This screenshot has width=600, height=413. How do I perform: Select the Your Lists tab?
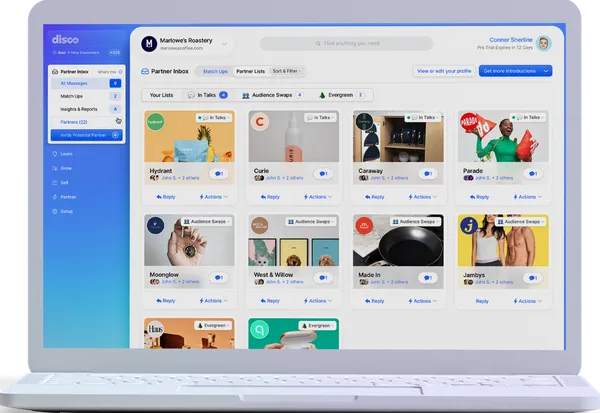point(161,95)
